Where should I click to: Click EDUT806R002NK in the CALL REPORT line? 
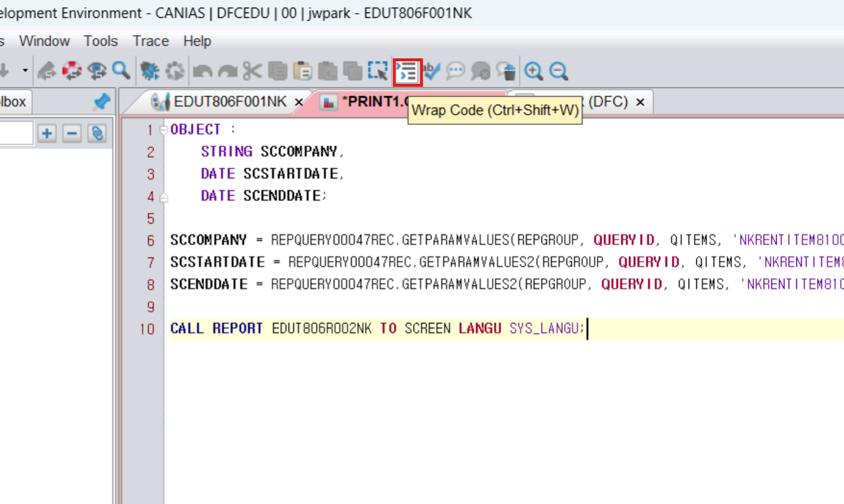(322, 328)
